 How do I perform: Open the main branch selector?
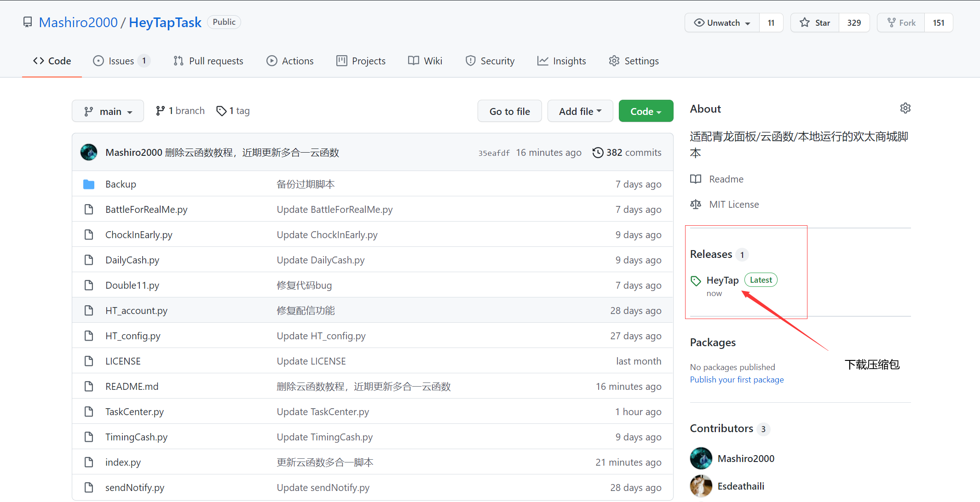tap(108, 111)
